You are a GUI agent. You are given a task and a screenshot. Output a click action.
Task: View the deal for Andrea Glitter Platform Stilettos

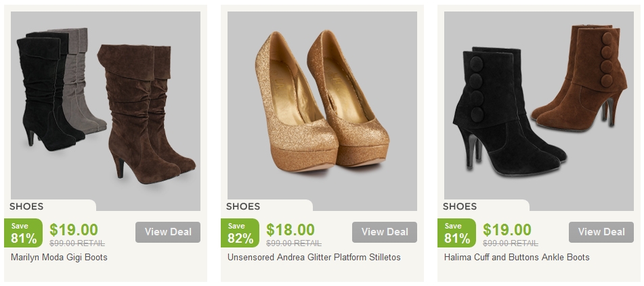[384, 232]
